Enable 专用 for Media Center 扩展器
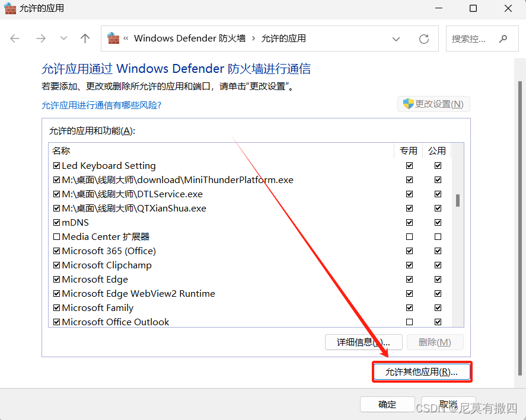526x420 pixels. coord(409,236)
